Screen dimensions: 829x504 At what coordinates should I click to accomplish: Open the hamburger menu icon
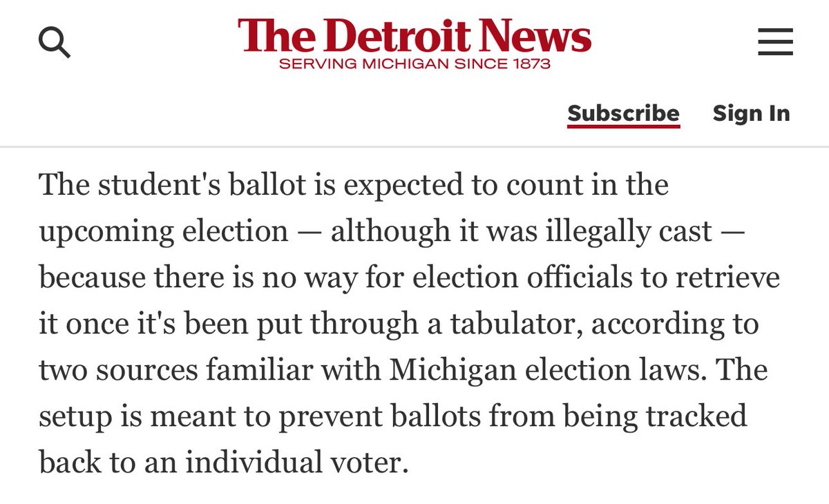pyautogui.click(x=775, y=43)
